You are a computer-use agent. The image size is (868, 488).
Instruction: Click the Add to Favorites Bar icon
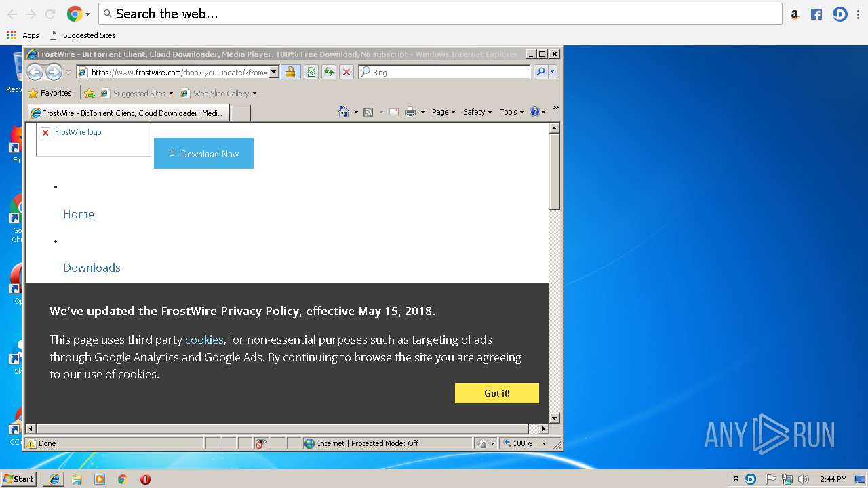90,93
